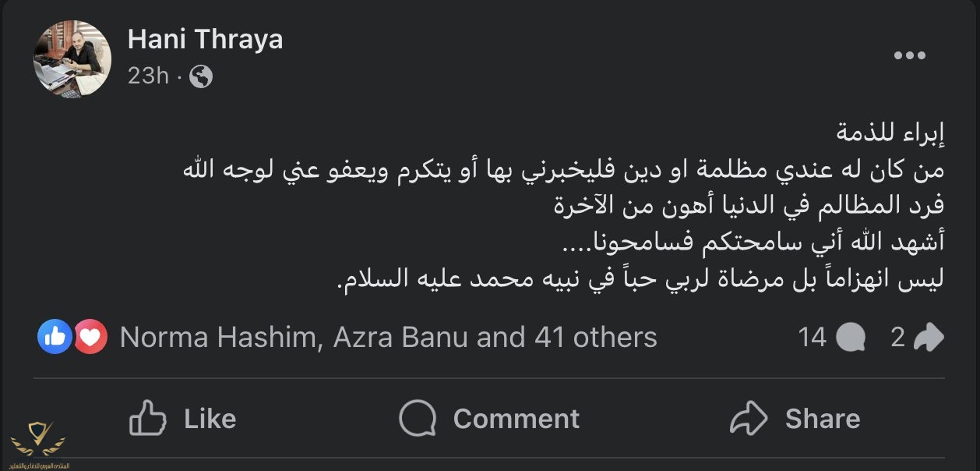Click the Share arrow outline icon
This screenshot has width=980, height=471.
[749, 418]
